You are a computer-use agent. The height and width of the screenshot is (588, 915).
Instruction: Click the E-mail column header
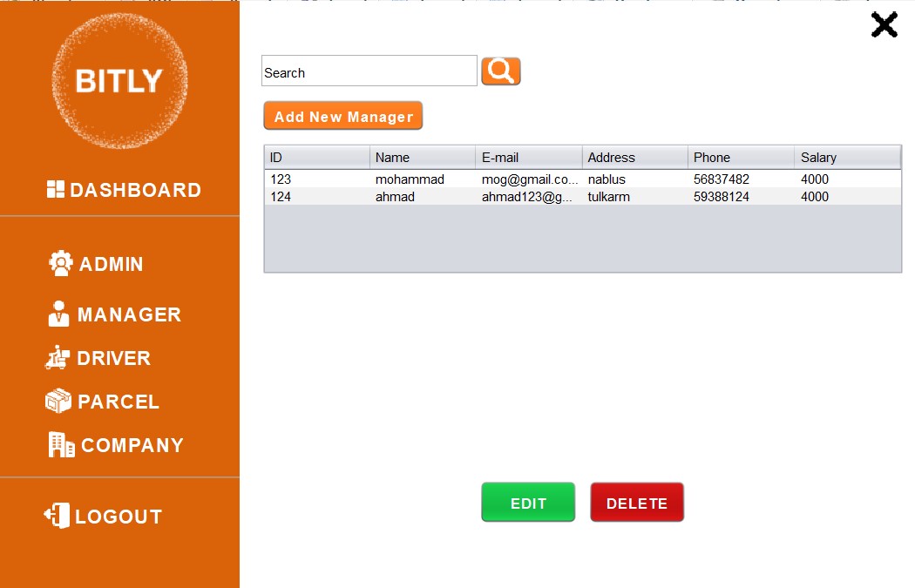click(529, 158)
